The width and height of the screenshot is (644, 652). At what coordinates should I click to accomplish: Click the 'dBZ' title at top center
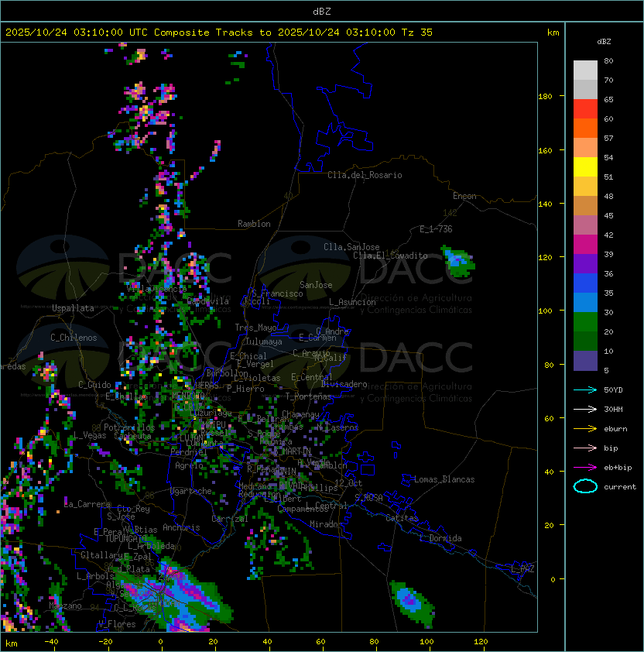pyautogui.click(x=322, y=12)
